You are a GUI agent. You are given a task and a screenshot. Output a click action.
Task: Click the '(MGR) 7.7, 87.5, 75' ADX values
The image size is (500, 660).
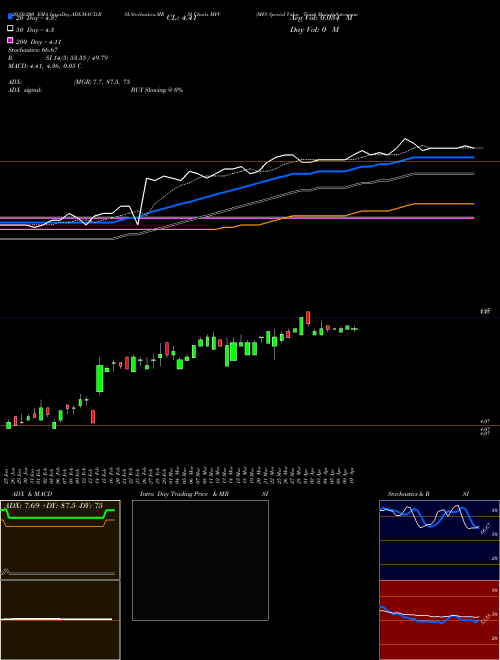click(x=102, y=82)
